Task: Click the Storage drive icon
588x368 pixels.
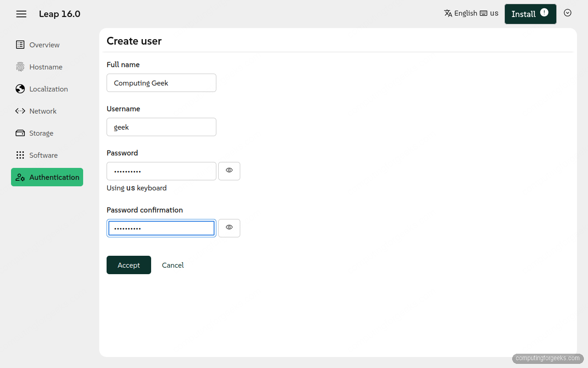Action: 20,133
